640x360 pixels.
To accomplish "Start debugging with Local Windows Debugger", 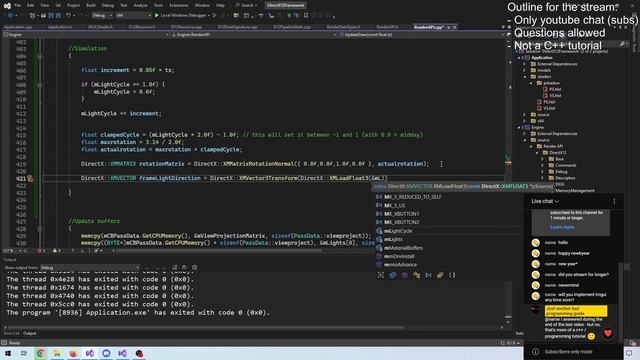I will pos(182,16).
